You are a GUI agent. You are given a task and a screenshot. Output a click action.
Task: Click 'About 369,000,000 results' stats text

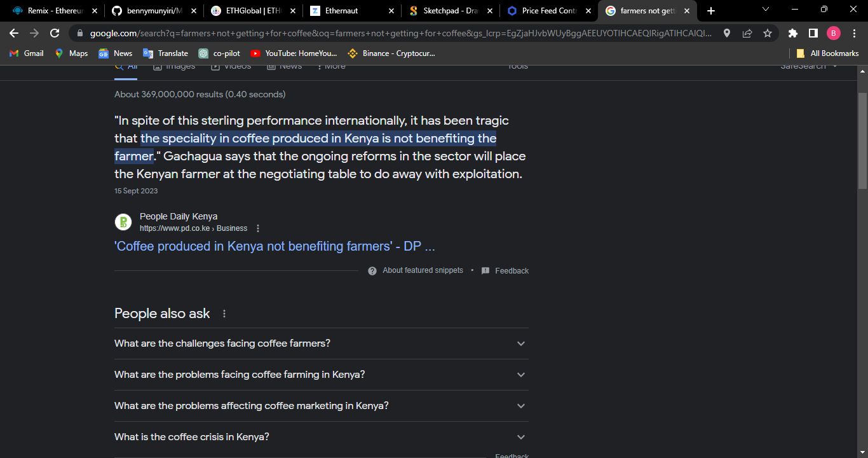coord(200,94)
